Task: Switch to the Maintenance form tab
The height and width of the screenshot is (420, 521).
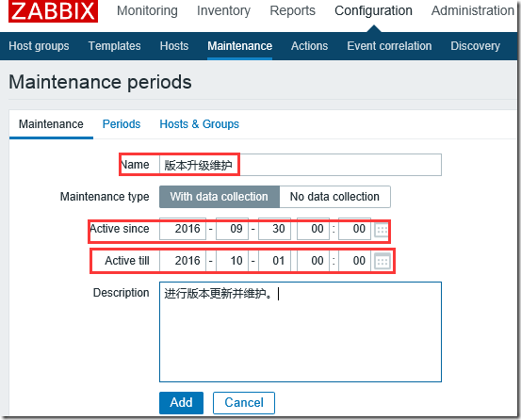Action: [51, 124]
